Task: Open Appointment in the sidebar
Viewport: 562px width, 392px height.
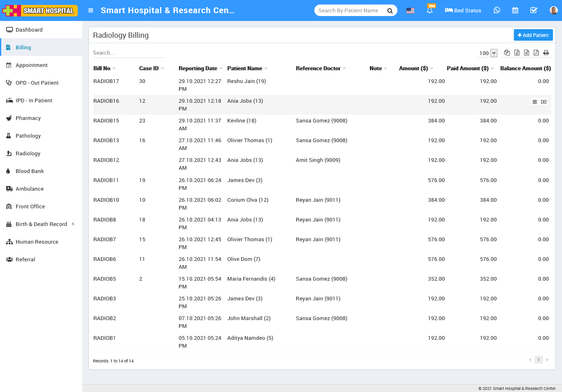Action: click(41, 65)
